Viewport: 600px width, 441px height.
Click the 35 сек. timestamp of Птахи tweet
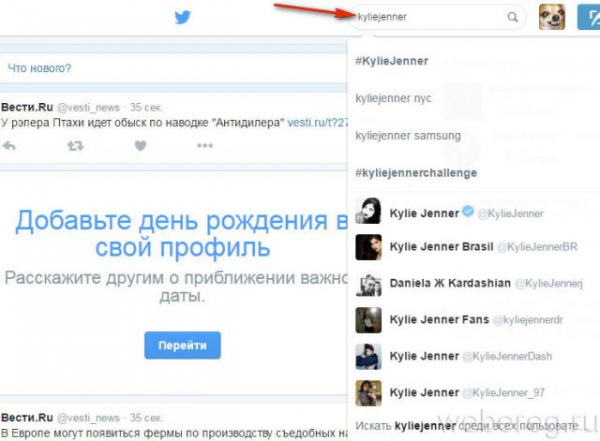147,108
